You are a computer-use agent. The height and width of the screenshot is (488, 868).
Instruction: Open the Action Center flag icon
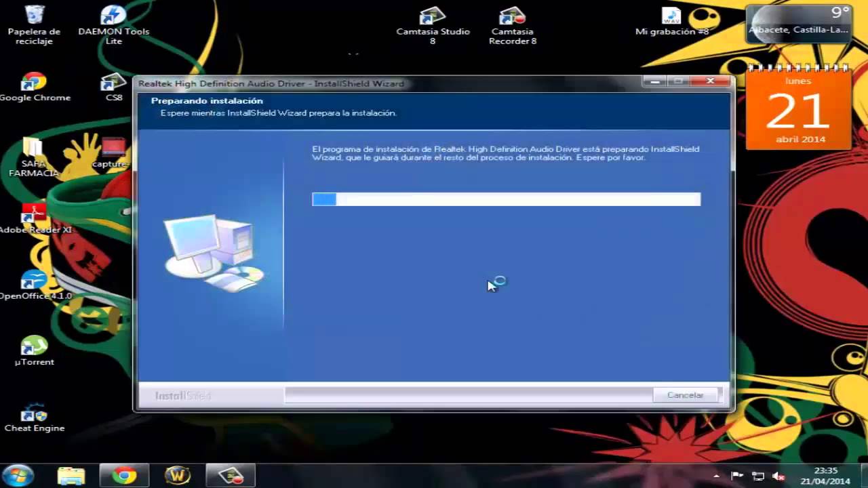point(737,476)
